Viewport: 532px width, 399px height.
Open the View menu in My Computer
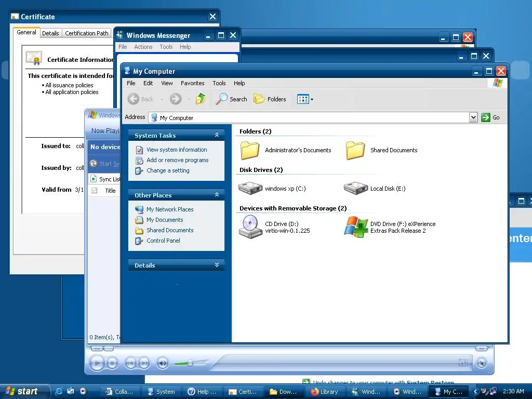coord(167,83)
